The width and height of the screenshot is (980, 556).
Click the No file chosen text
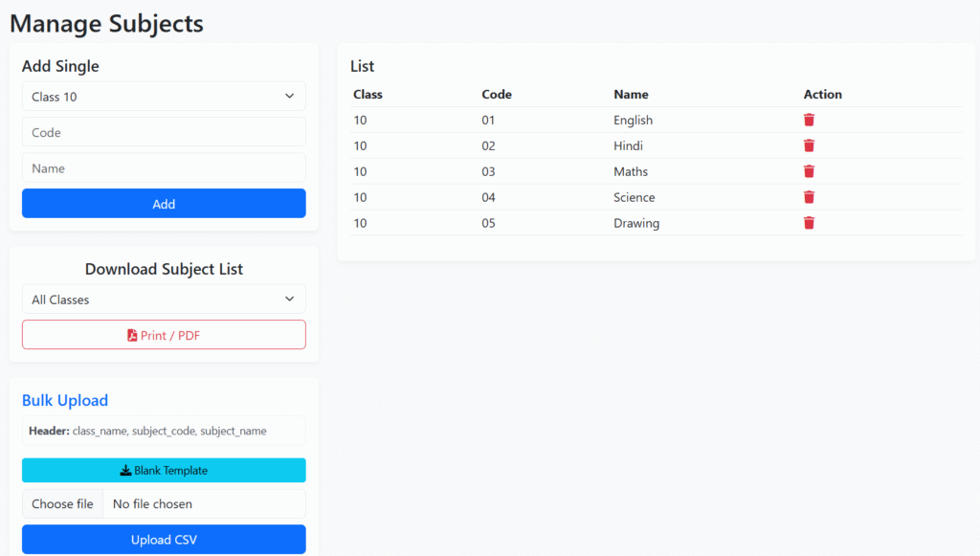click(152, 504)
